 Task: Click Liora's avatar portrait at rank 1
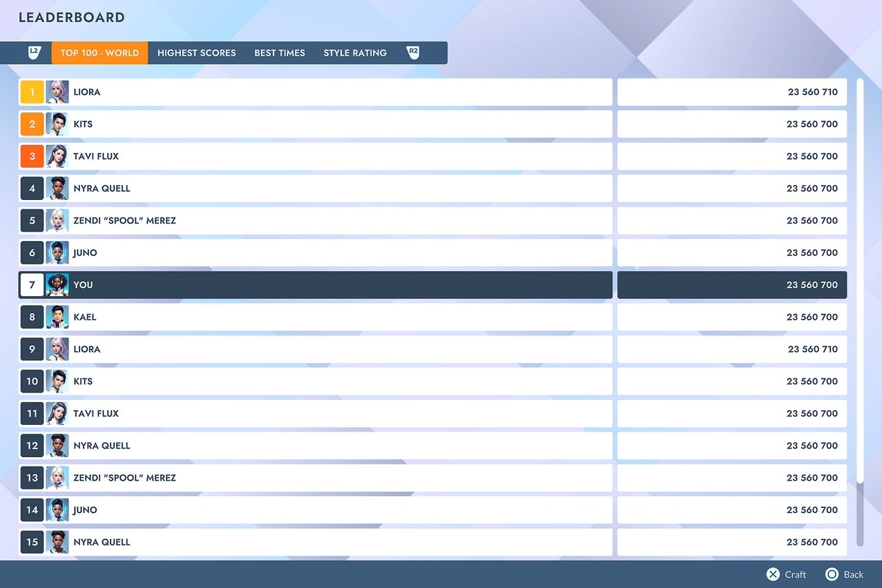[x=57, y=91]
